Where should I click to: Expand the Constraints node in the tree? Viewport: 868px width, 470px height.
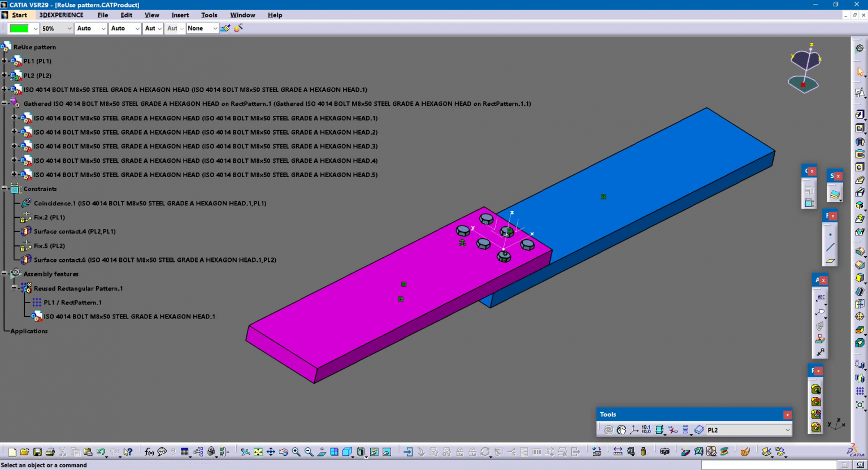pyautogui.click(x=5, y=189)
